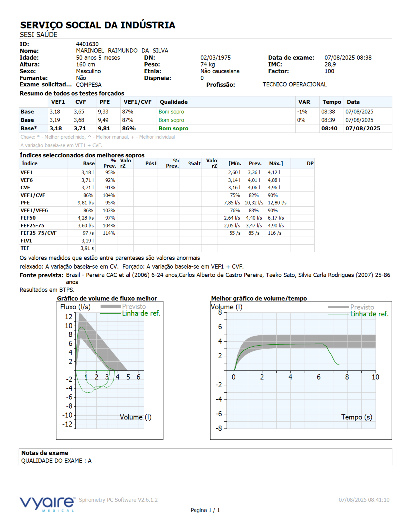Click the DP column header
This screenshot has height=532, width=411.
tap(310, 163)
